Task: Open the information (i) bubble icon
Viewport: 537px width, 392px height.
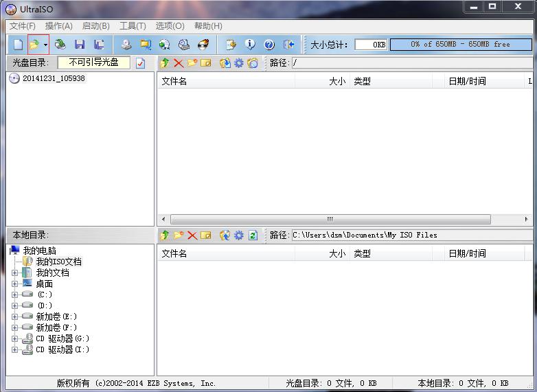Action: point(250,45)
